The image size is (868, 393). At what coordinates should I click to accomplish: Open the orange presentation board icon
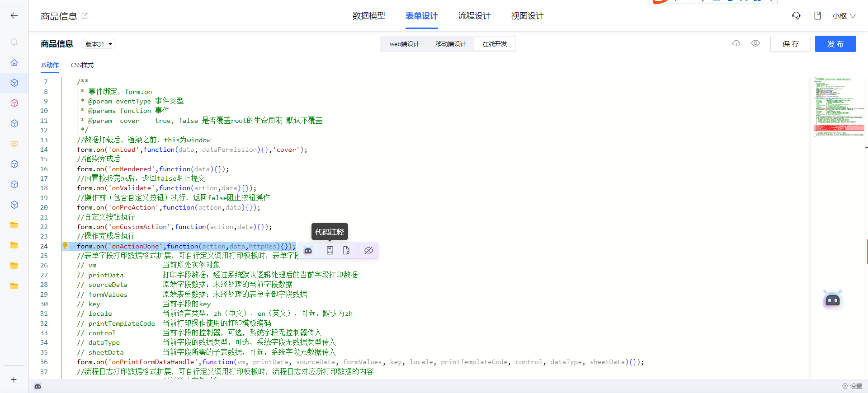(x=14, y=144)
